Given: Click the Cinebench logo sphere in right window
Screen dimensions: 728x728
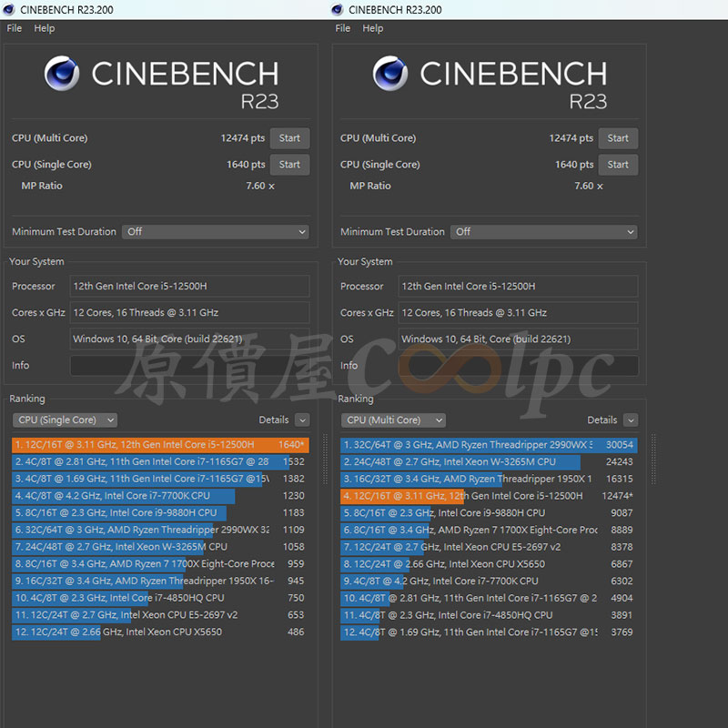Looking at the screenshot, I should tap(390, 74).
